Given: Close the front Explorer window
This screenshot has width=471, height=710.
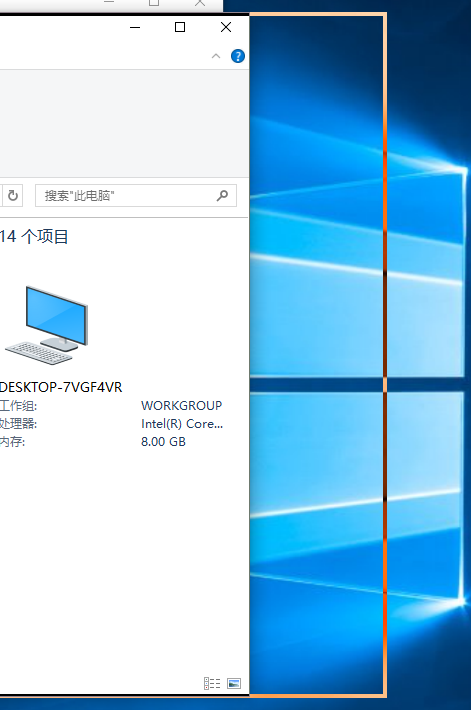Looking at the screenshot, I should pyautogui.click(x=226, y=27).
